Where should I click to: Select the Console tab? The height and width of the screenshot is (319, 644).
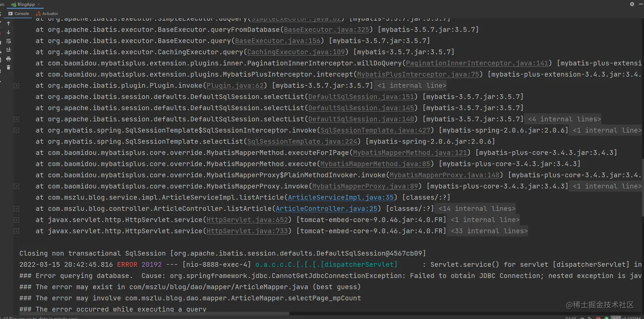pos(19,14)
